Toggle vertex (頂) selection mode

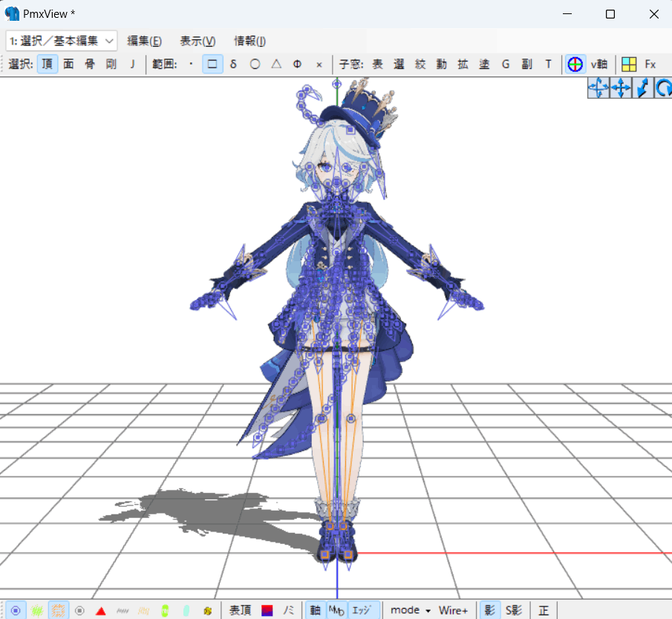(47, 65)
